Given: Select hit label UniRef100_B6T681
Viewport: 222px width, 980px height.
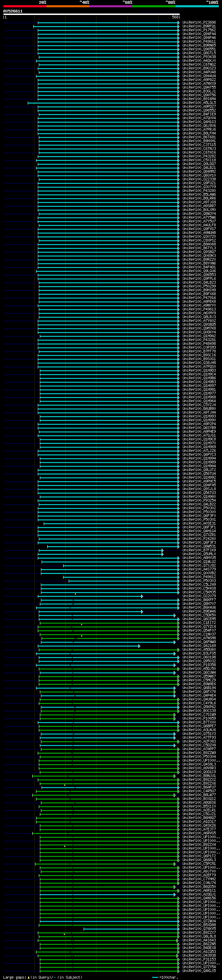Looking at the screenshot, I should click(199, 137).
